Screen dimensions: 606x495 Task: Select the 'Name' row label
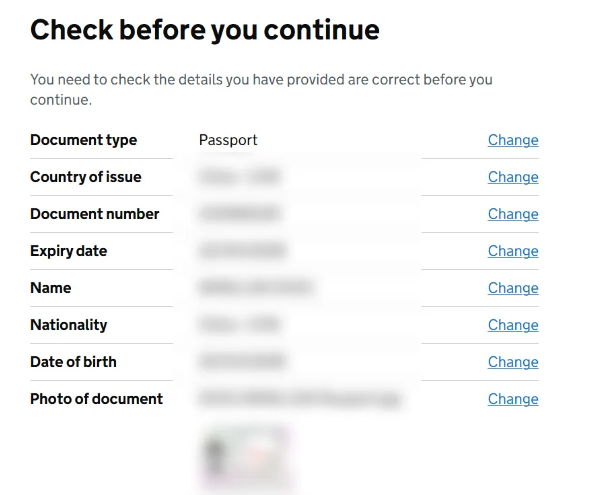pyautogui.click(x=51, y=288)
